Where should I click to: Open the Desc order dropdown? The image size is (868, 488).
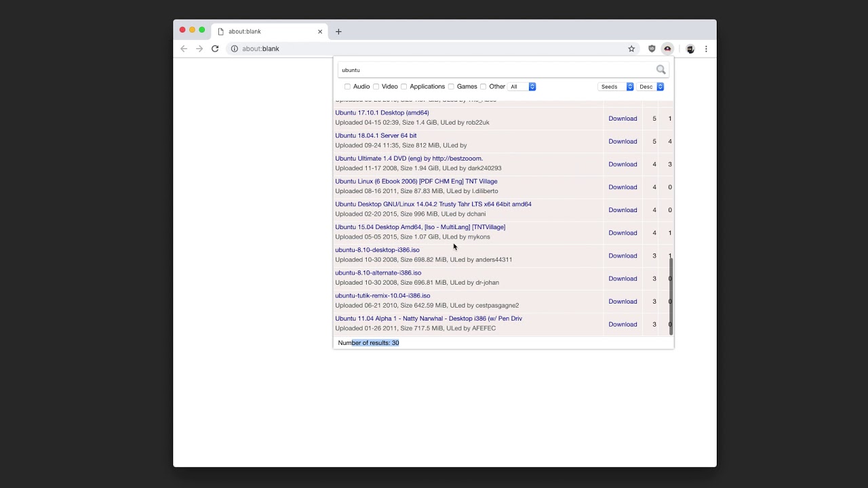[x=650, y=87]
